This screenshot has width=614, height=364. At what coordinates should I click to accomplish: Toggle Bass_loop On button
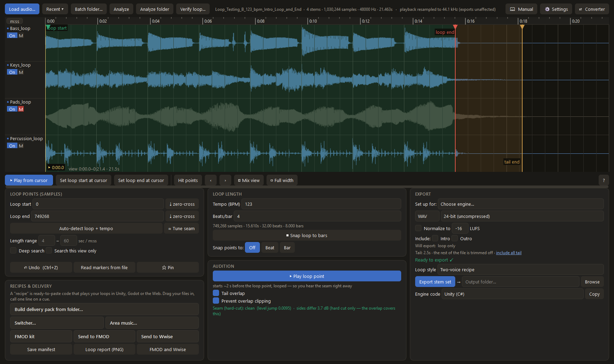tap(12, 36)
